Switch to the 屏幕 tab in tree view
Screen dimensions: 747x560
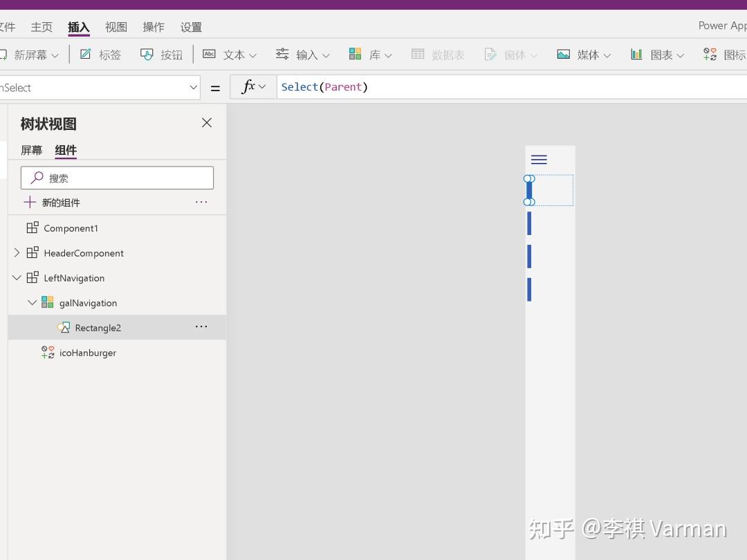(31, 150)
